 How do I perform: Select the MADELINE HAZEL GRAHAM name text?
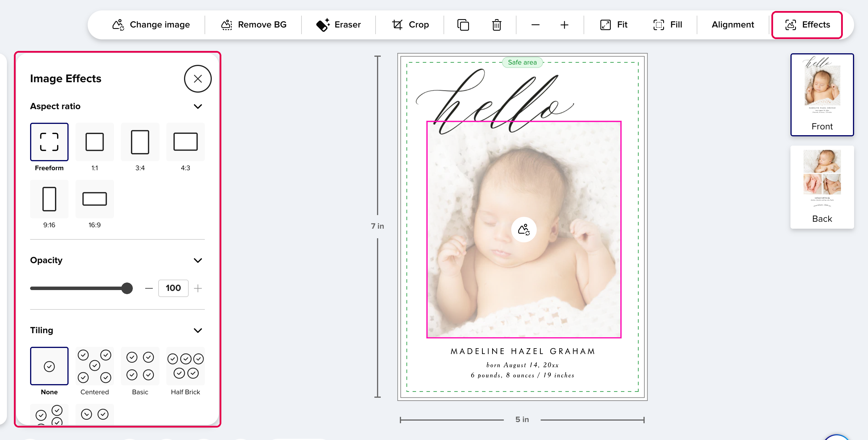[x=523, y=351]
